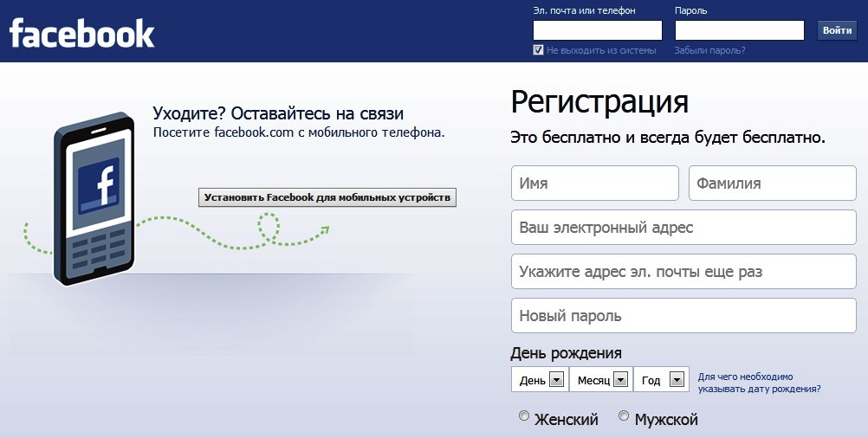868x438 pixels.
Task: Focus the 'Эл. почта или телефон' login field
Action: (598, 30)
